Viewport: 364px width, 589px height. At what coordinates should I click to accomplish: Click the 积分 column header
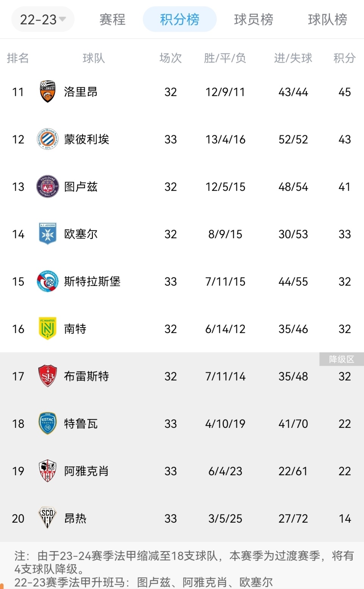[344, 58]
